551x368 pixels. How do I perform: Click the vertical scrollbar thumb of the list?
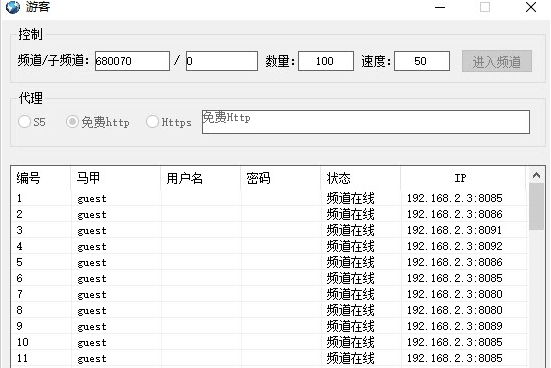(536, 206)
